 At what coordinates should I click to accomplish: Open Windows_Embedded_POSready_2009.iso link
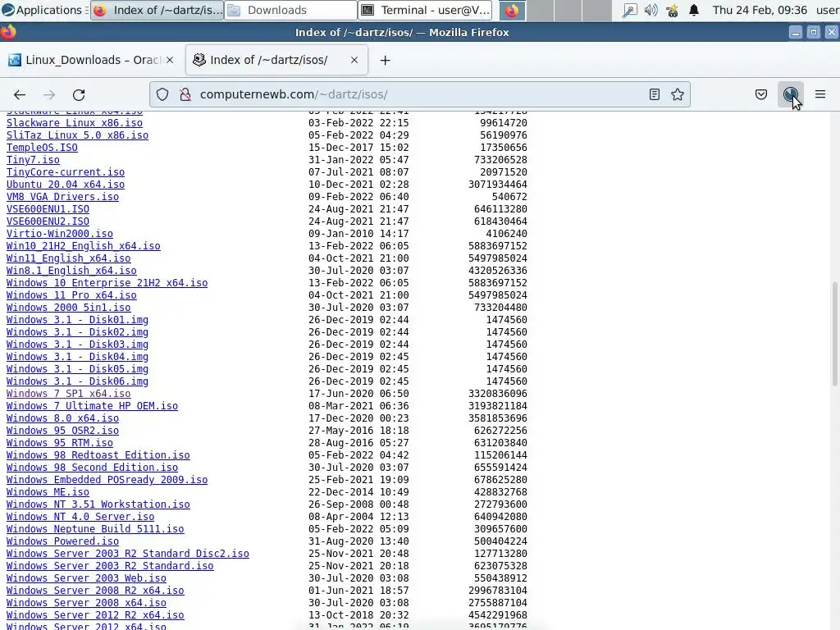click(x=107, y=480)
